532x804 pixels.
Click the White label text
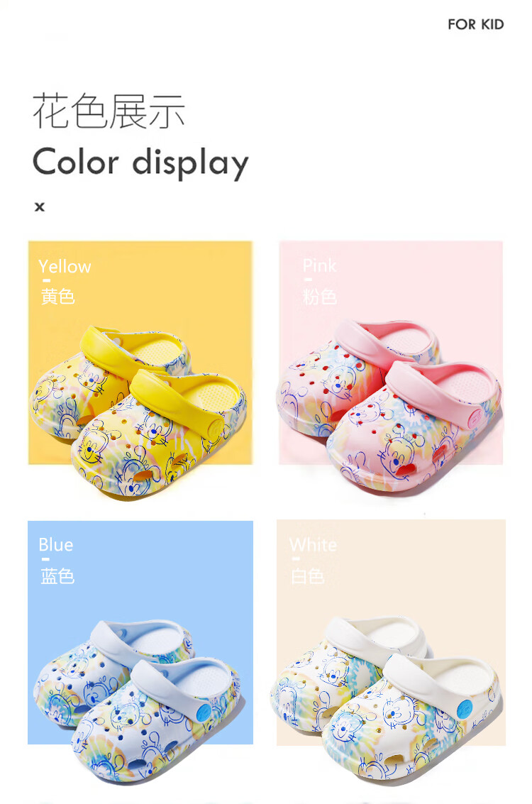click(x=313, y=544)
